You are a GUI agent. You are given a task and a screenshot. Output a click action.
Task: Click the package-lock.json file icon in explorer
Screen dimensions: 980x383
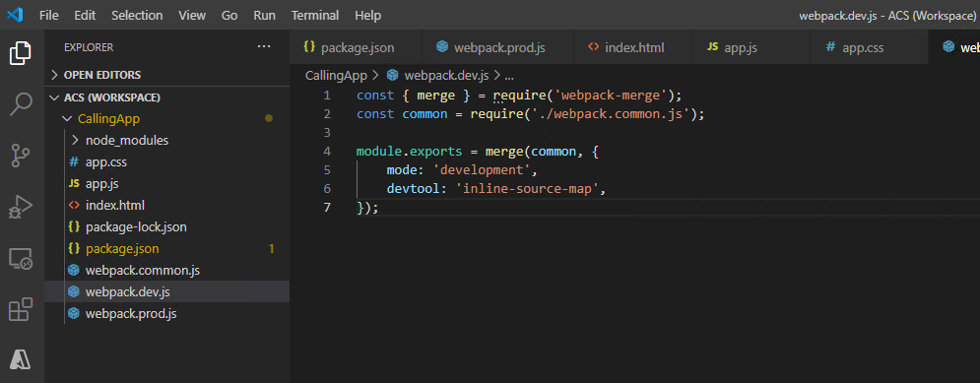click(74, 227)
